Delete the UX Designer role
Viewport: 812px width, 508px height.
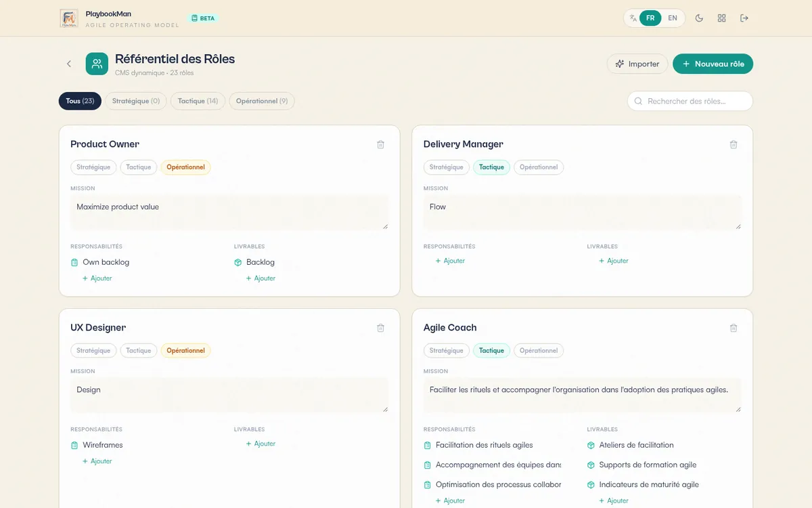tap(380, 328)
